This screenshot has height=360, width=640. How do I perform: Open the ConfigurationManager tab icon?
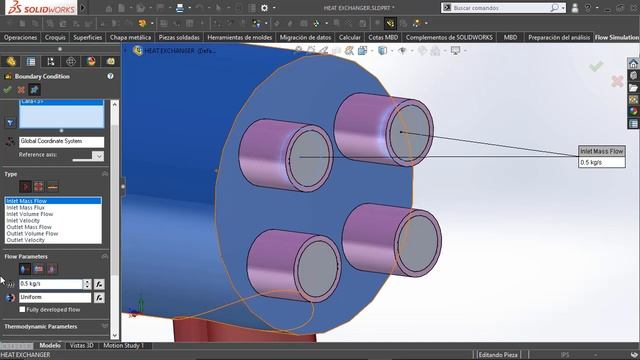tap(51, 62)
